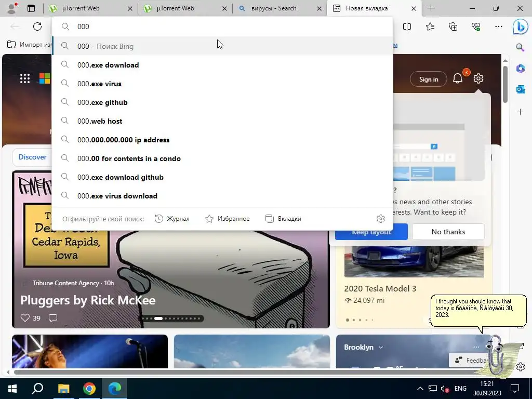The width and height of the screenshot is (532, 399).
Task: Open the Microsoft 365 sidebar icon
Action: click(x=520, y=68)
